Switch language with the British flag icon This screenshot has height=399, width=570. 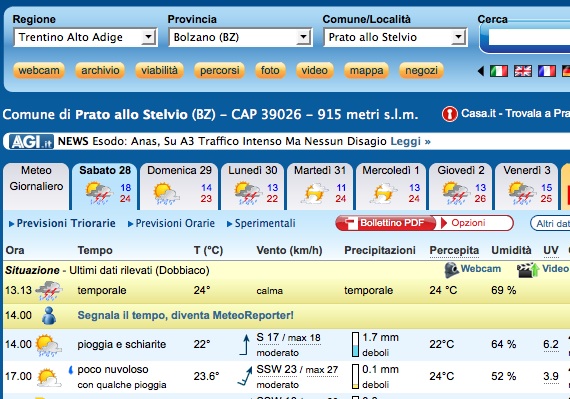click(x=523, y=71)
